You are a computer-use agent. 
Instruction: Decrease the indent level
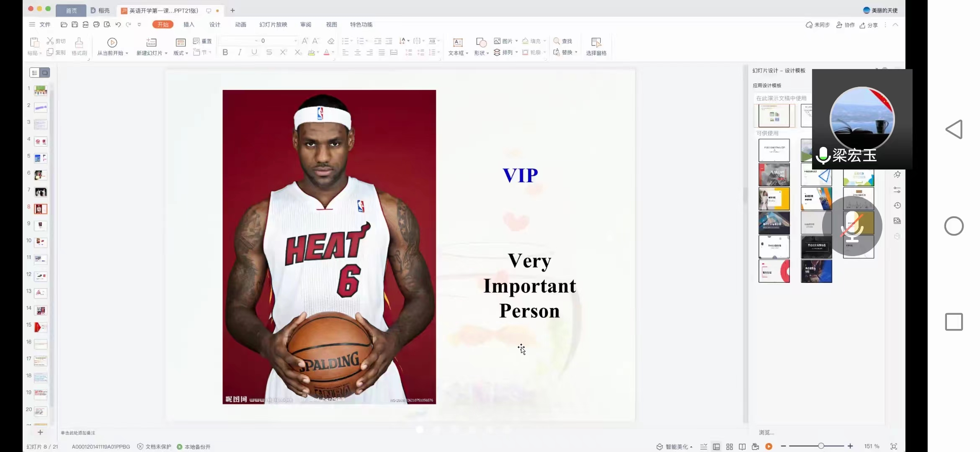coord(378,41)
